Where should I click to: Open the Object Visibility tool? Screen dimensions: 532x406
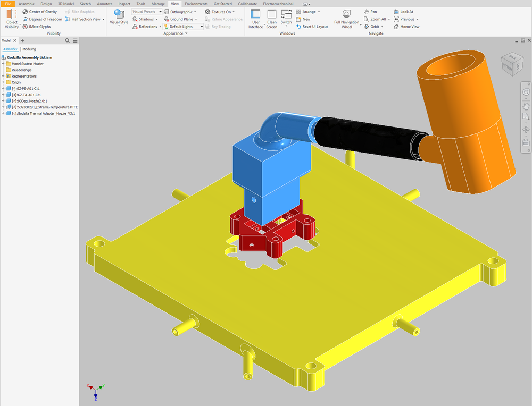click(x=12, y=19)
